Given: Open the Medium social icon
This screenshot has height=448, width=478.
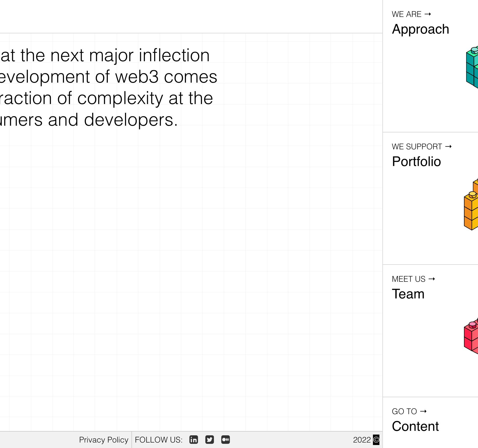Looking at the screenshot, I should [226, 440].
